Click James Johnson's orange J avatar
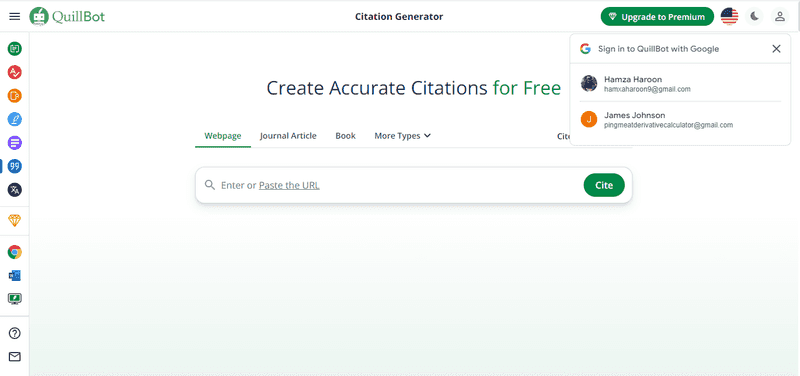This screenshot has width=800, height=376. point(589,119)
